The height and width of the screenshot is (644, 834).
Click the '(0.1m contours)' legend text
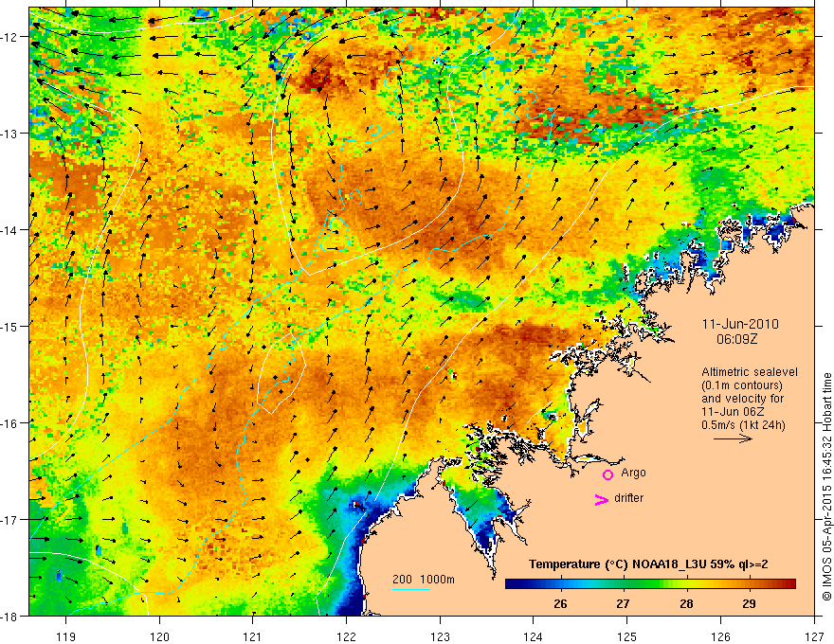742,385
